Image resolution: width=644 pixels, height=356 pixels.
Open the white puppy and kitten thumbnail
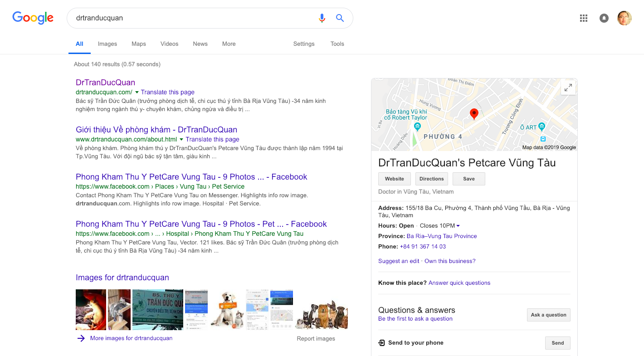pyautogui.click(x=227, y=309)
